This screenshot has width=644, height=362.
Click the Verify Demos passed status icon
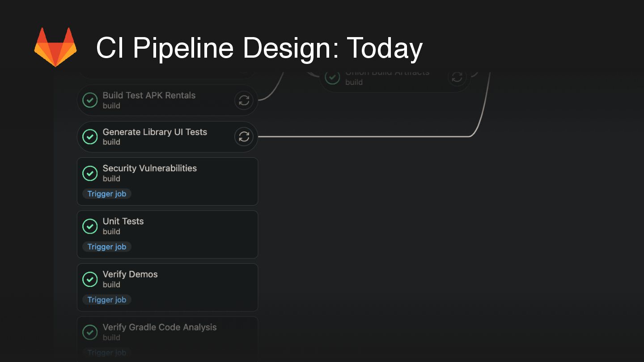pyautogui.click(x=90, y=279)
